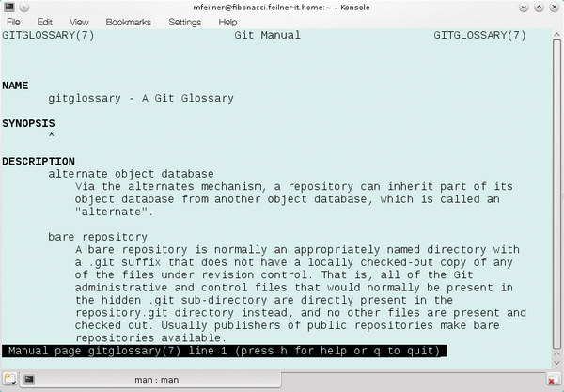
Task: Open the File menu
Action: pos(13,22)
